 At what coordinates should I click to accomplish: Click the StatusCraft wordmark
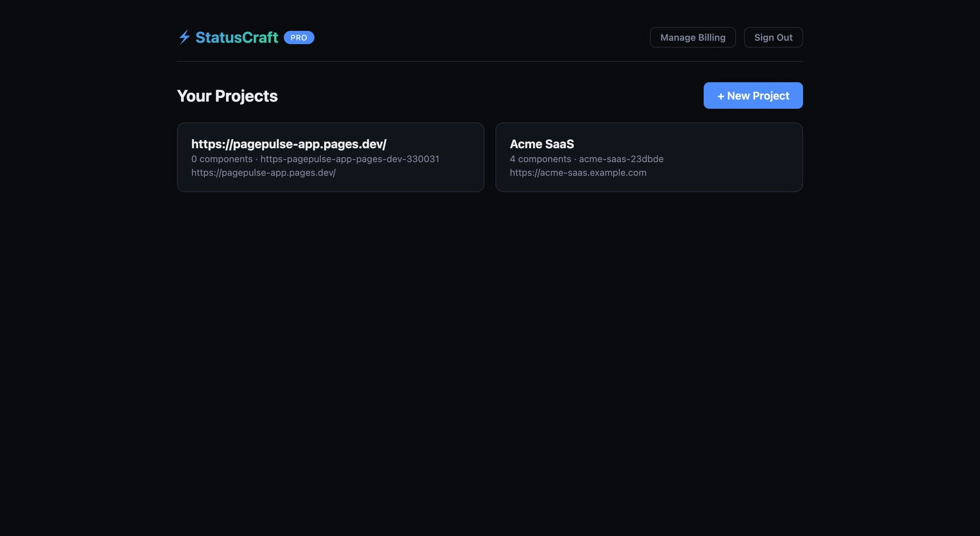tap(237, 37)
